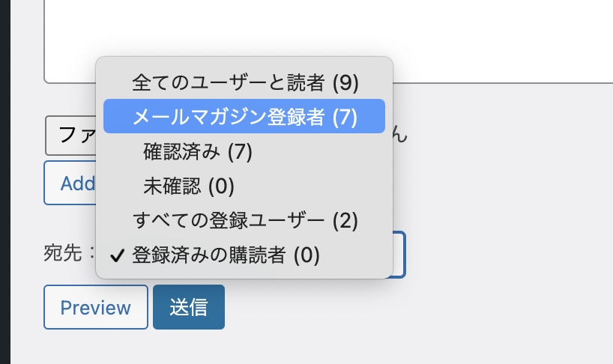Pick the 確認済み (7) sub-option
The width and height of the screenshot is (613, 364).
coord(198,151)
